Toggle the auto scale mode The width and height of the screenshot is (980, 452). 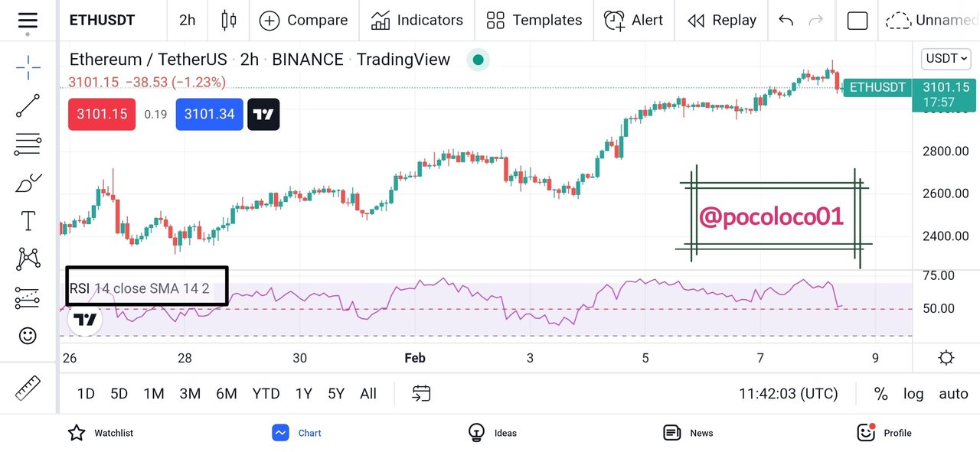(x=954, y=394)
